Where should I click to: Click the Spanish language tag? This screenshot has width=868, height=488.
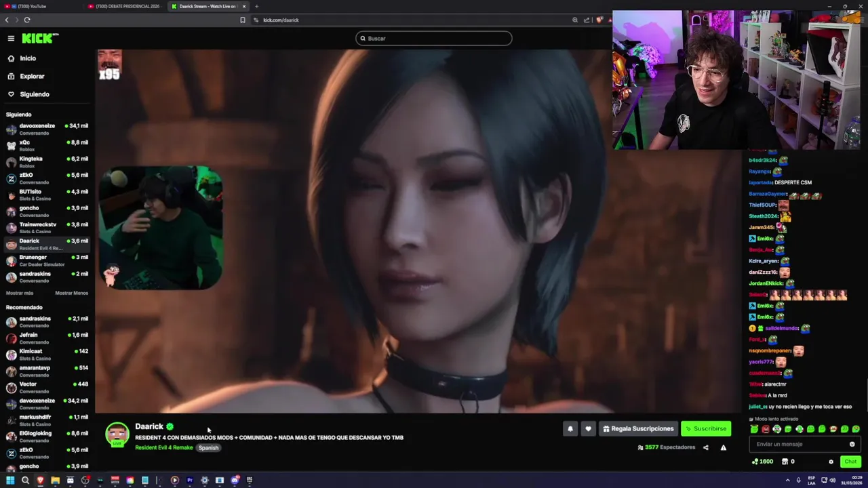[208, 447]
